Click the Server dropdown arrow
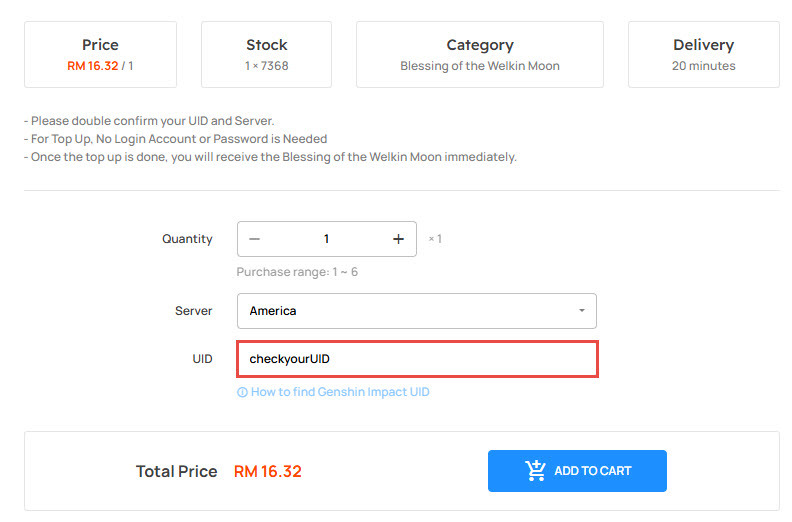Viewport: 792px width, 522px height. pyautogui.click(x=582, y=311)
